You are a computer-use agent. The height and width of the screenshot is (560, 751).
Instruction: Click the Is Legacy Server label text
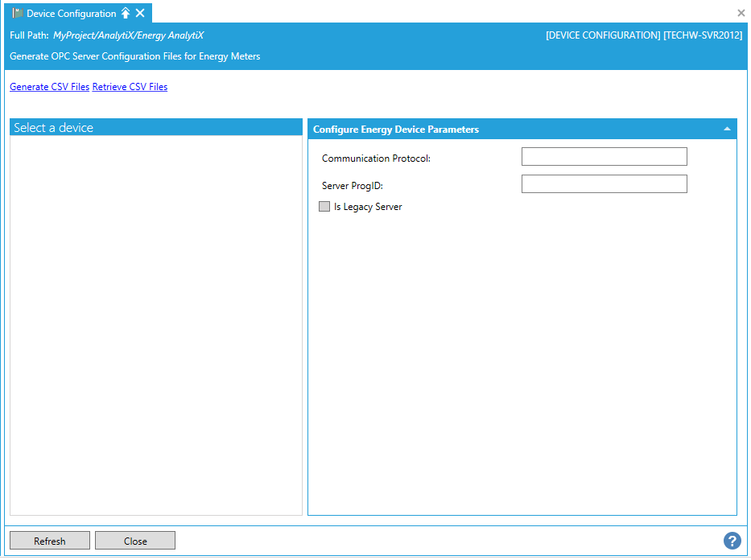[368, 207]
